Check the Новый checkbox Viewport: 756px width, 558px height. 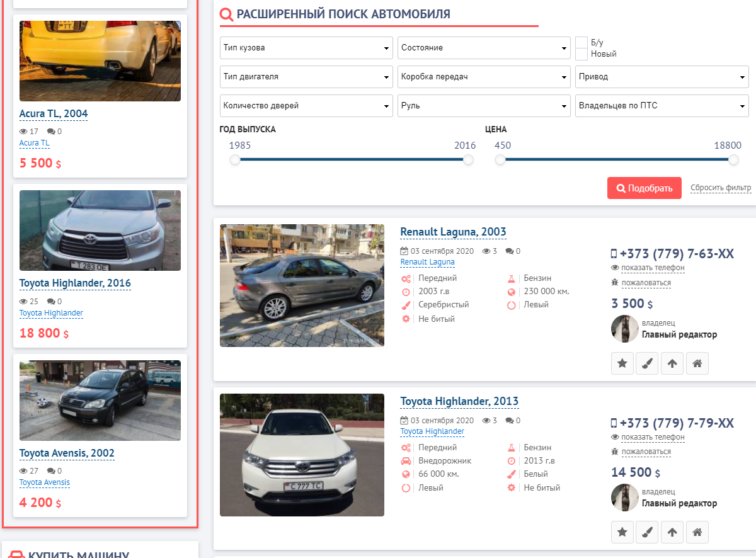coord(581,54)
